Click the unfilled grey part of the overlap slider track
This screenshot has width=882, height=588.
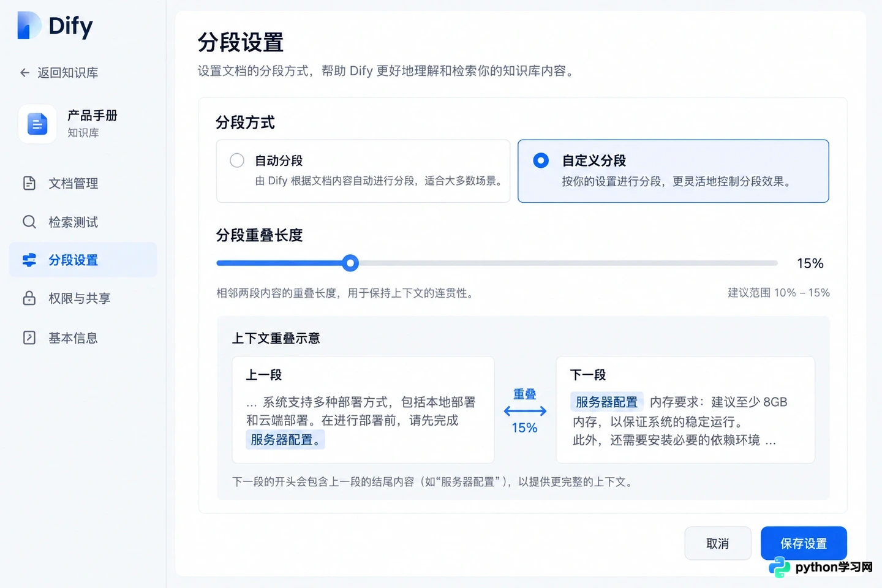[568, 263]
